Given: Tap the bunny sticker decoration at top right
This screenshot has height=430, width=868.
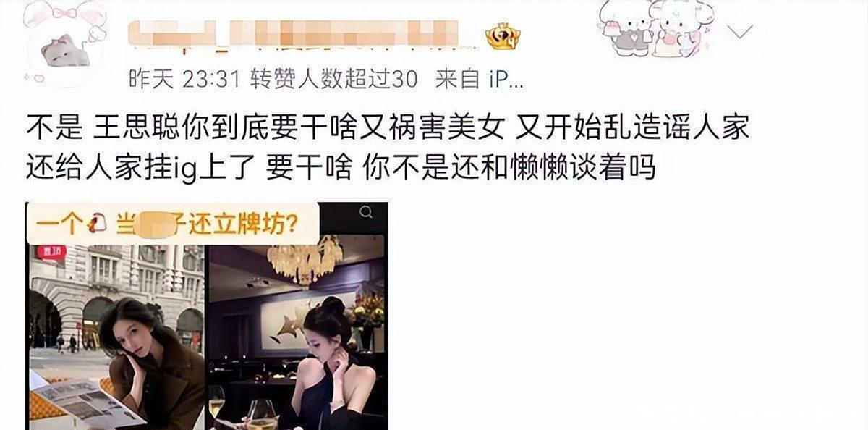Looking at the screenshot, I should (x=654, y=30).
